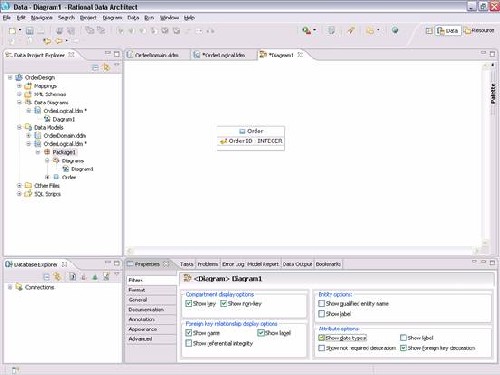
Task: Open the File menu
Action: (x=7, y=18)
